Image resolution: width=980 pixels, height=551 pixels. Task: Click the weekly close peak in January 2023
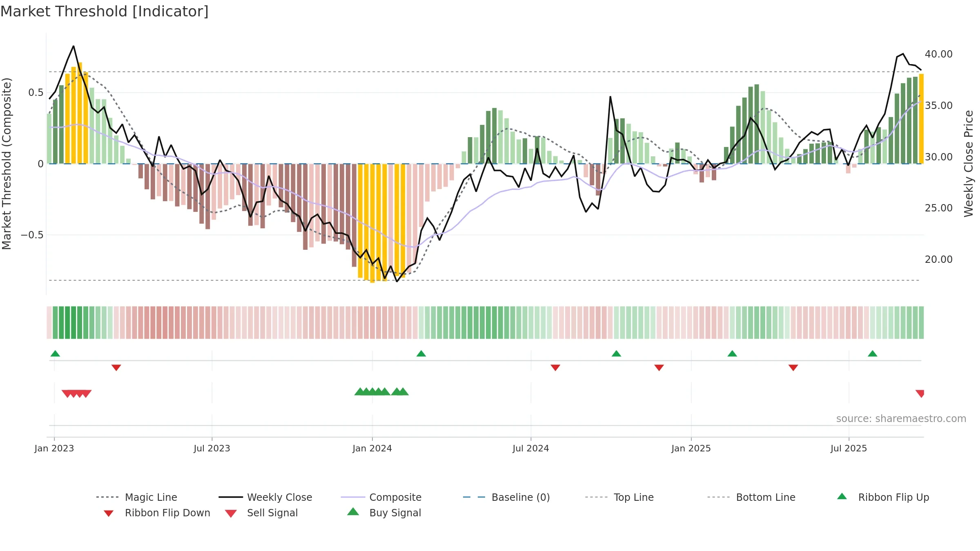click(73, 46)
